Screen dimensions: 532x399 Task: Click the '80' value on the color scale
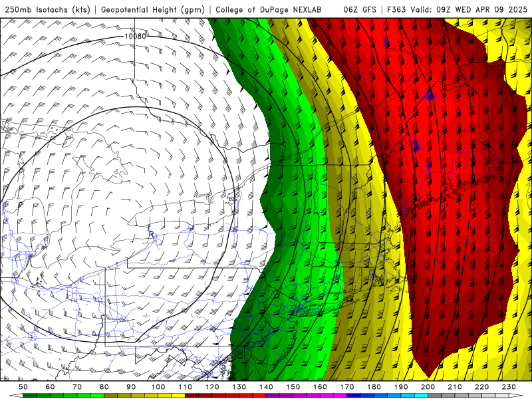coord(104,387)
